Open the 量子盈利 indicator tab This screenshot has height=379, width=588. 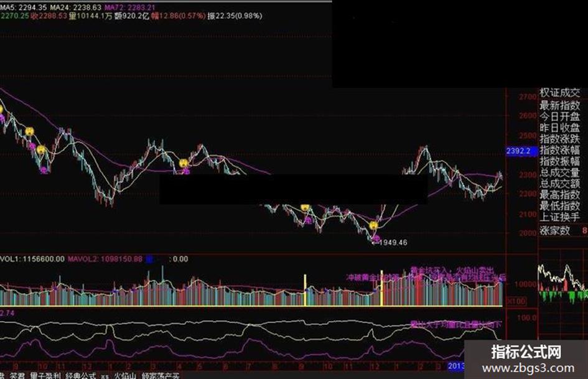[x=45, y=376]
